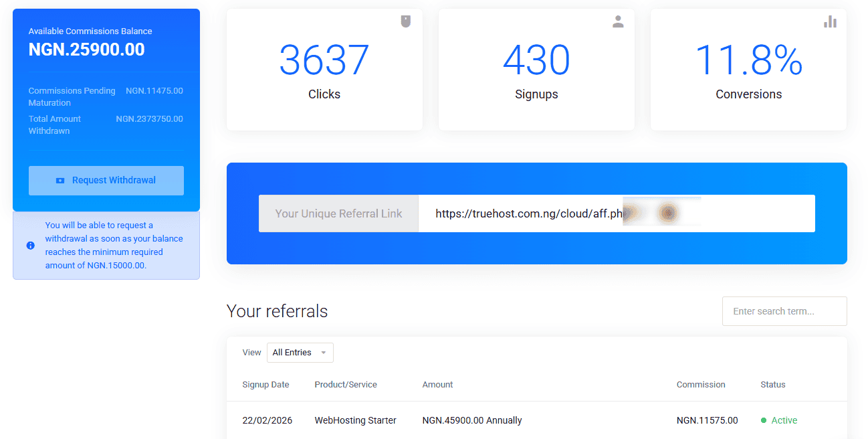Click the 11.8% conversions value
This screenshot has width=868, height=439.
tap(749, 60)
